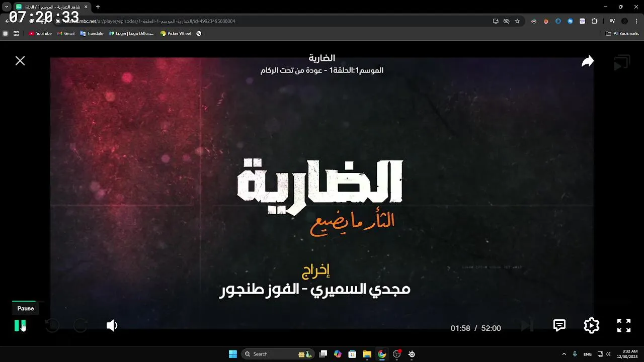This screenshot has width=644, height=362.
Task: Open the Translate bookmark
Action: pos(92,34)
